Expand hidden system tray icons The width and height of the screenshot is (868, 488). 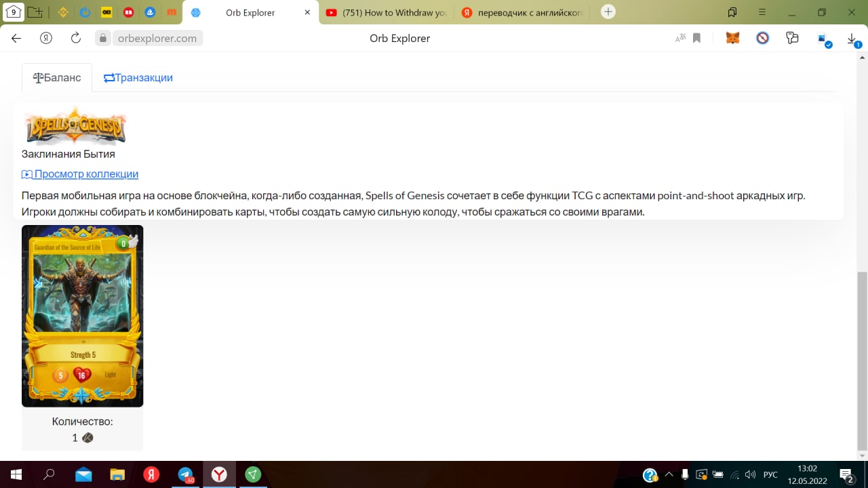(669, 474)
